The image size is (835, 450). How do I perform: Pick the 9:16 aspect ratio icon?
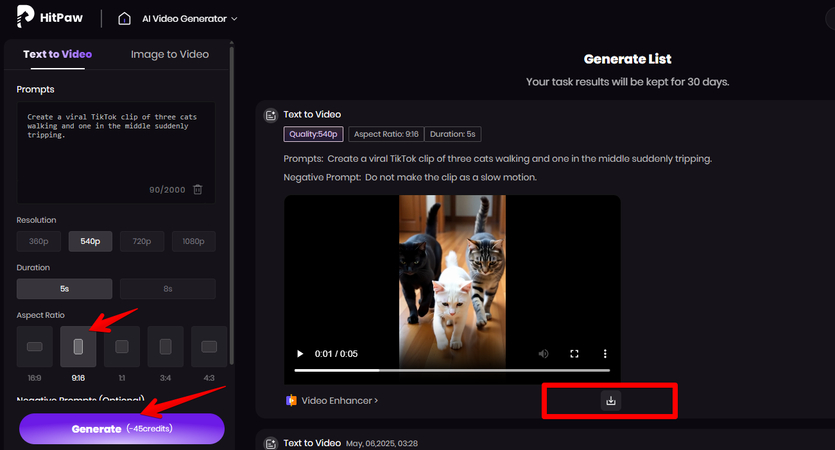click(78, 347)
